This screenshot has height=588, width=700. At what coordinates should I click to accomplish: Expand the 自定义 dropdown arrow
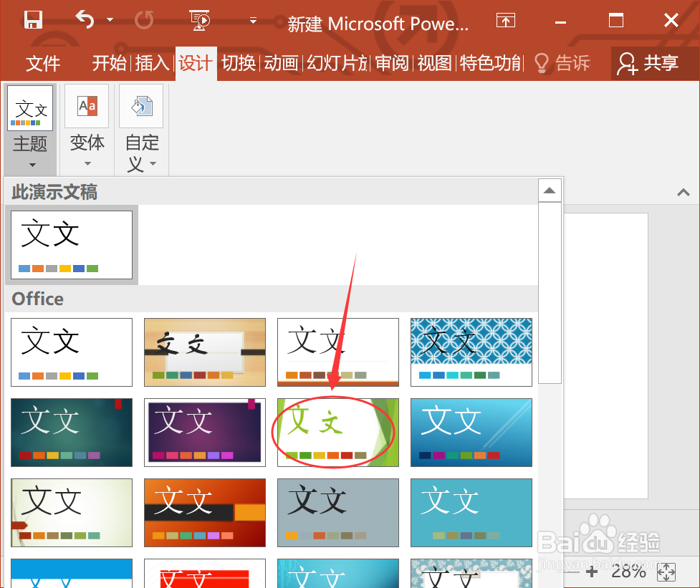coord(153,164)
